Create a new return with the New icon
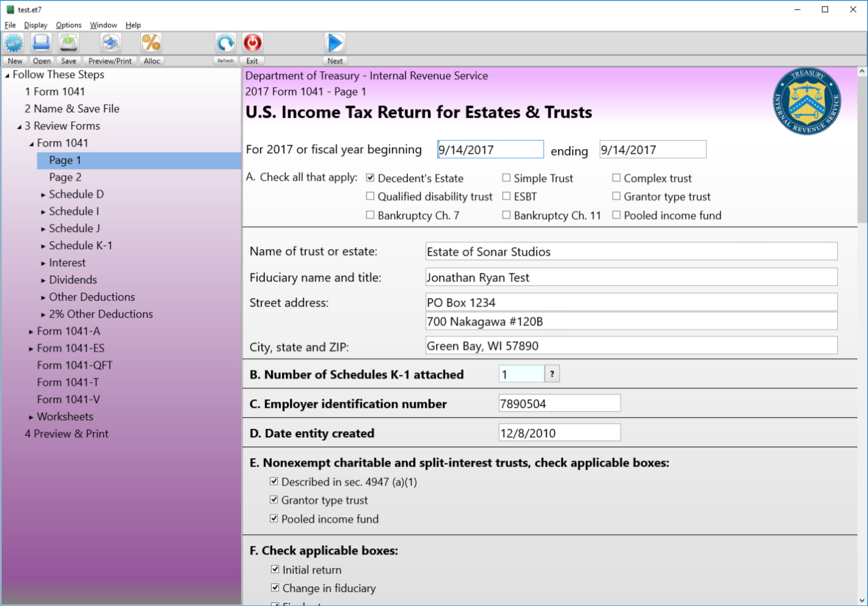868x606 pixels. (13, 43)
